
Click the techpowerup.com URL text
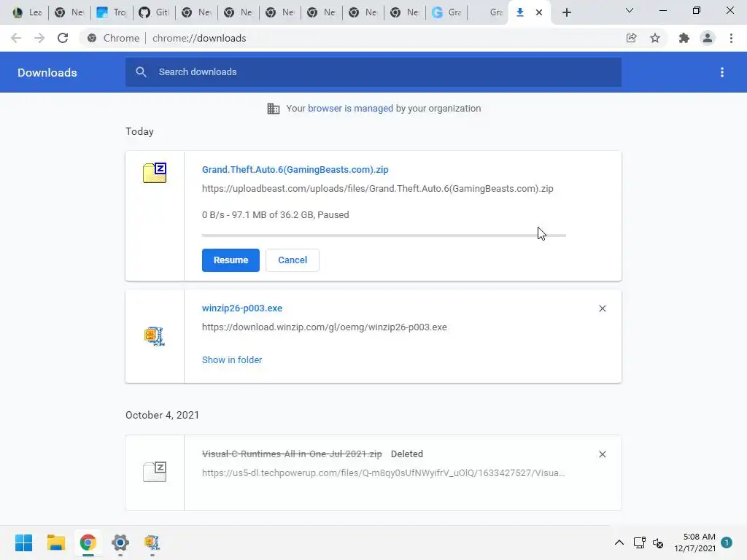[384, 472]
